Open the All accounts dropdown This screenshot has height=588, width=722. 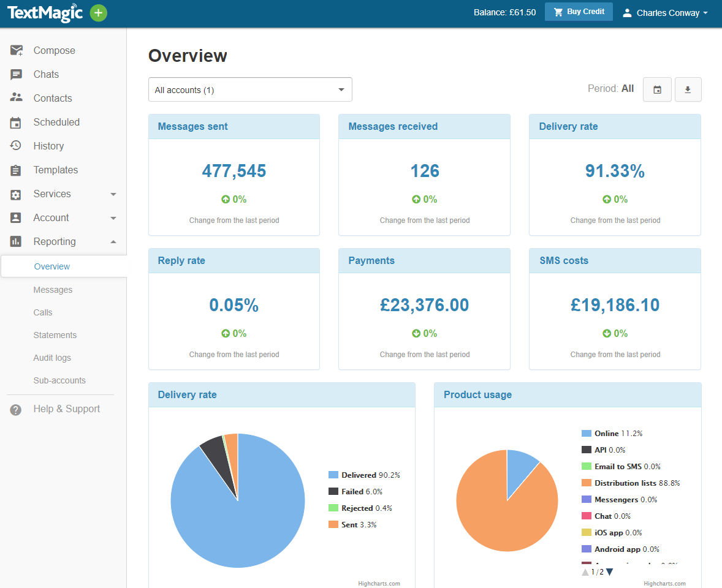pyautogui.click(x=250, y=90)
